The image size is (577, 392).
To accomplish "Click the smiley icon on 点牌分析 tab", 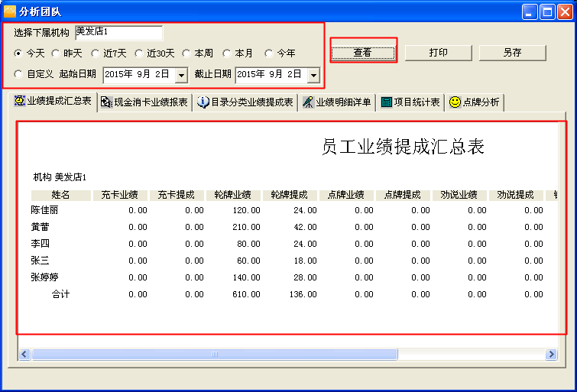I will pos(455,102).
